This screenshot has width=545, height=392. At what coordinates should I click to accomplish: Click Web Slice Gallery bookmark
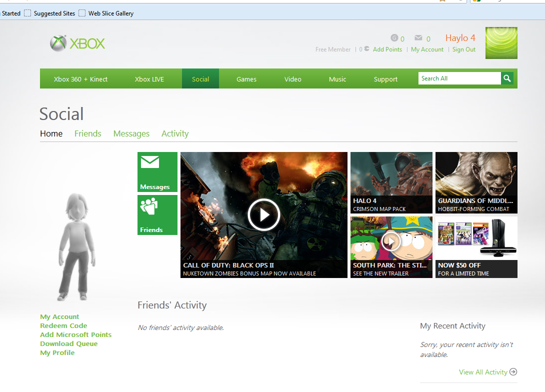106,13
